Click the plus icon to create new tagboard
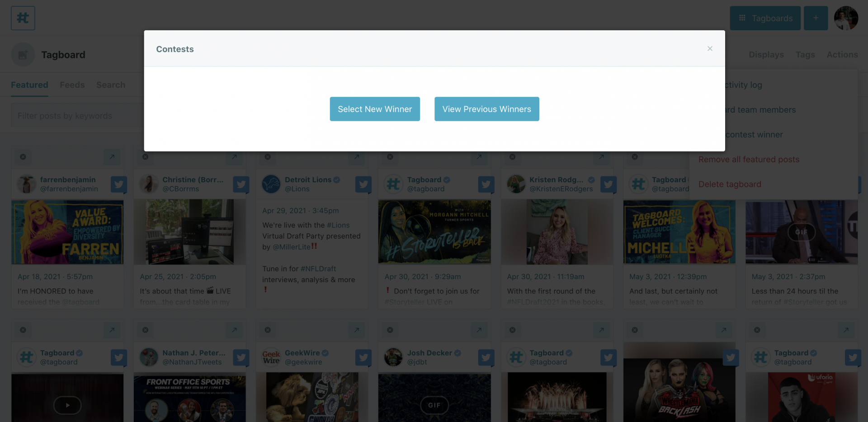Viewport: 868px width, 422px height. coord(816,18)
